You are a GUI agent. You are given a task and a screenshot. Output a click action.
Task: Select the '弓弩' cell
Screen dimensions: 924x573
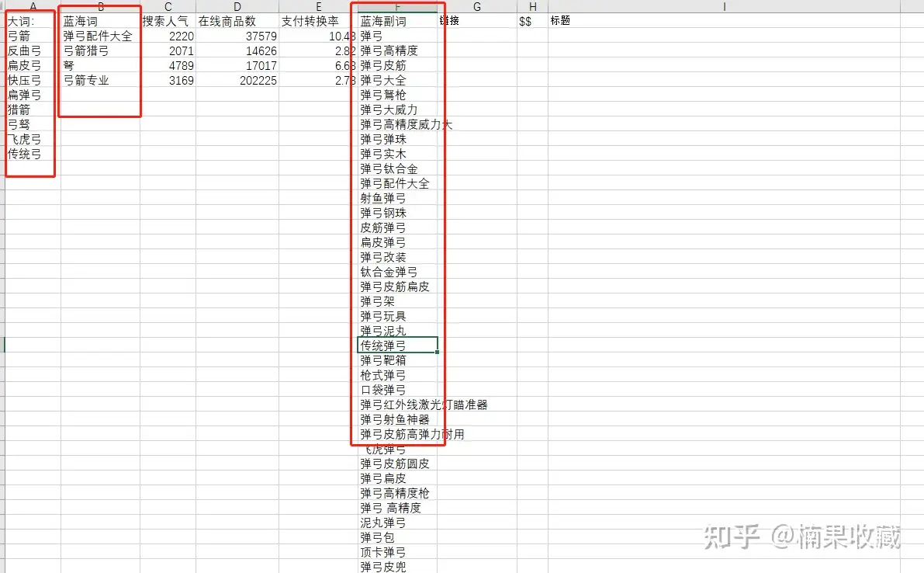tap(33, 124)
